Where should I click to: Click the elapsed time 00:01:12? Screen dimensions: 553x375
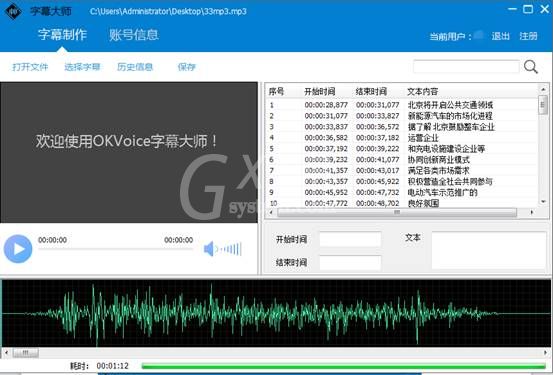(113, 366)
